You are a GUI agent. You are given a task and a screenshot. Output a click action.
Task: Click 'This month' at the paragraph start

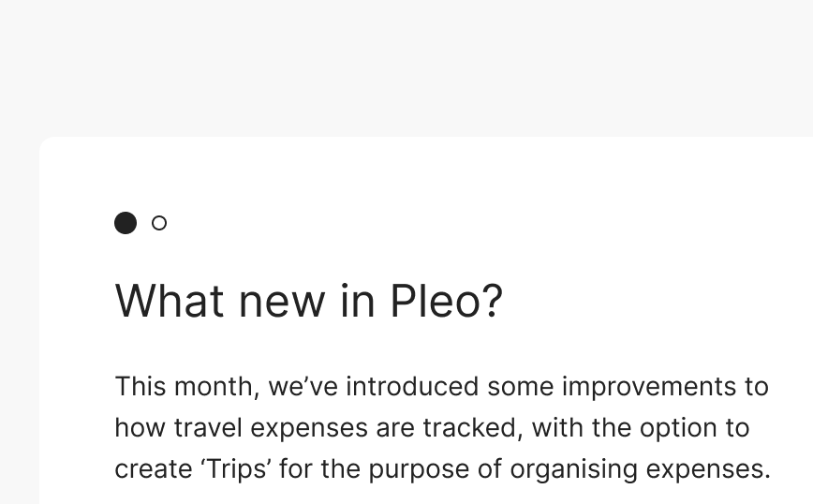186,387
